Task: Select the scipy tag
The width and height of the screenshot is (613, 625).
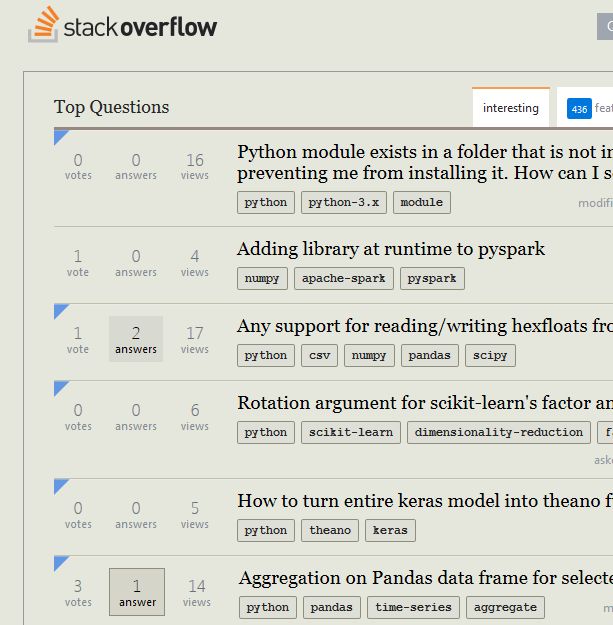Action: pos(490,355)
